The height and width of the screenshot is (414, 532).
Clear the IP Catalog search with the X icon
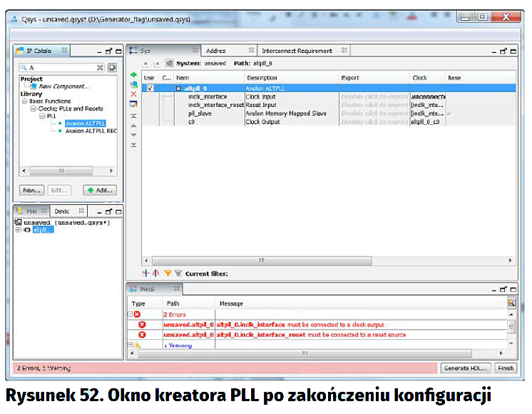point(100,68)
